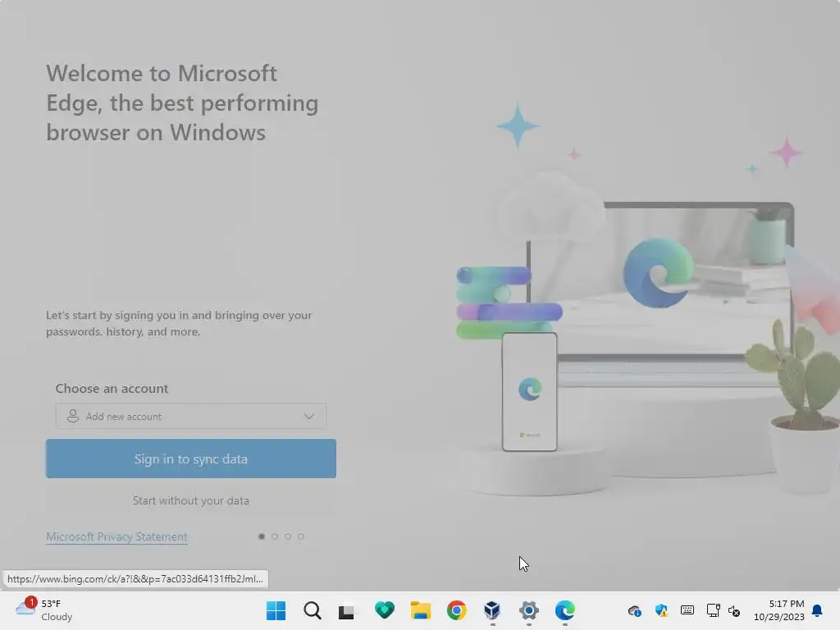Open the Microsoft Privacy Statement link
Image resolution: width=840 pixels, height=630 pixels.
pos(116,536)
